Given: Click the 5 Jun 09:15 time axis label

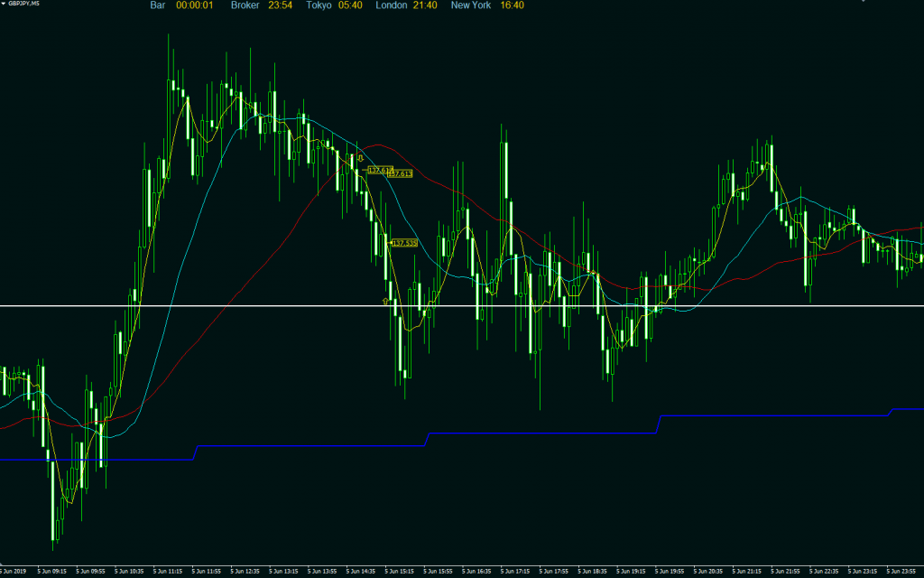Looking at the screenshot, I should [51, 572].
